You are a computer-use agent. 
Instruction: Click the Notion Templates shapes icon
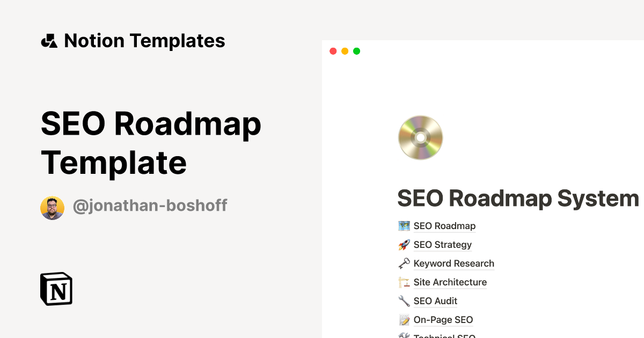coord(49,41)
